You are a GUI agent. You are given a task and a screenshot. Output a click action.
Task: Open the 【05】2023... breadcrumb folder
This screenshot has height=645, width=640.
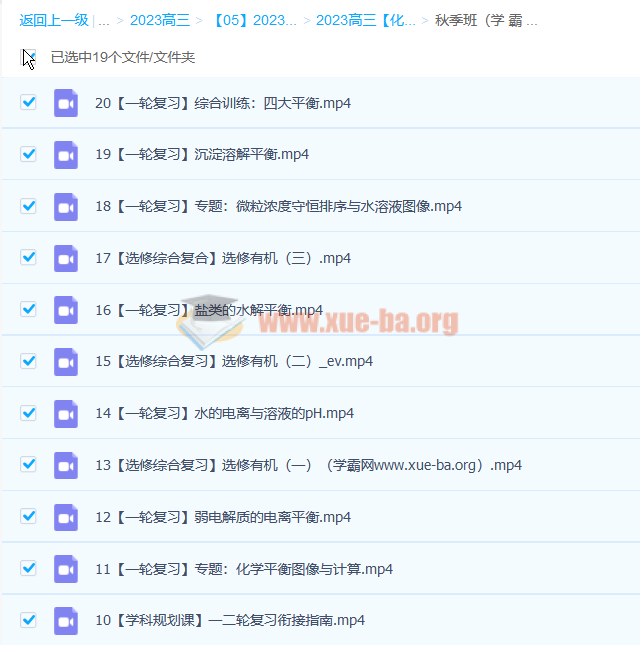point(253,20)
